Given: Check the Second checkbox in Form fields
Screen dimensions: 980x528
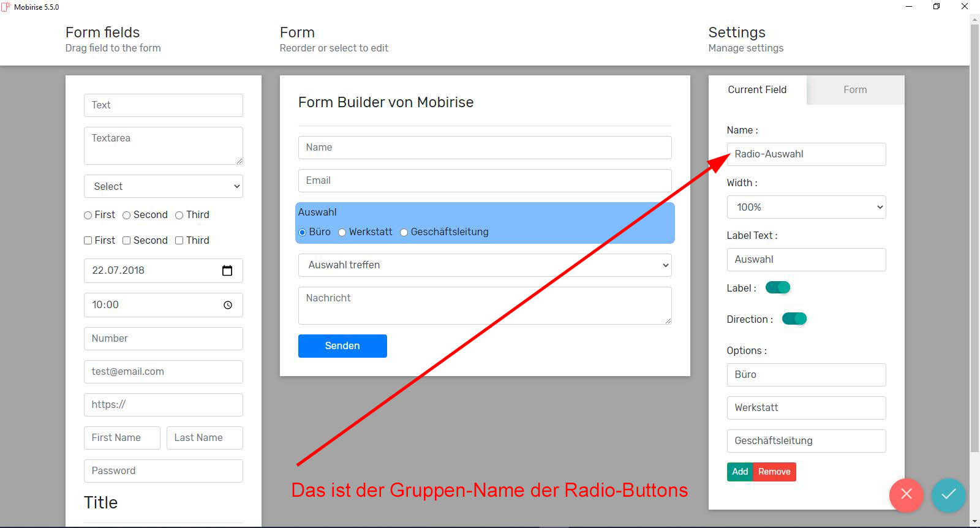Looking at the screenshot, I should (127, 241).
